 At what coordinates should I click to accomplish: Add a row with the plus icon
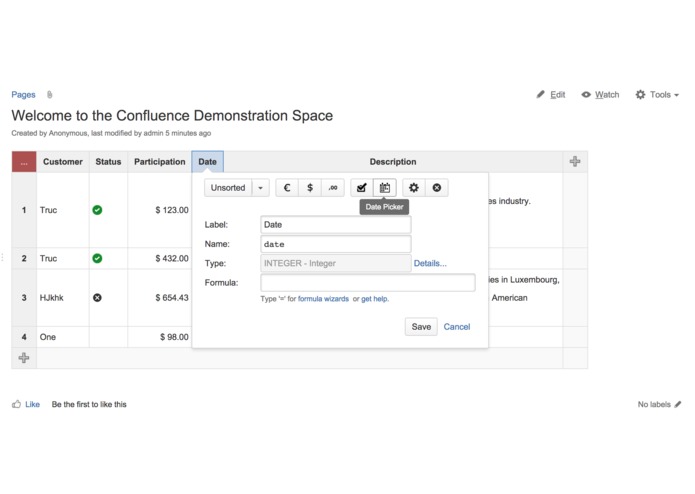coord(24,358)
